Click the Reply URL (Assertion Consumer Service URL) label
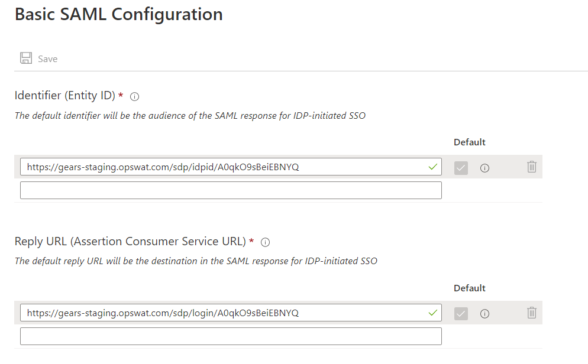The height and width of the screenshot is (364, 588). (130, 242)
